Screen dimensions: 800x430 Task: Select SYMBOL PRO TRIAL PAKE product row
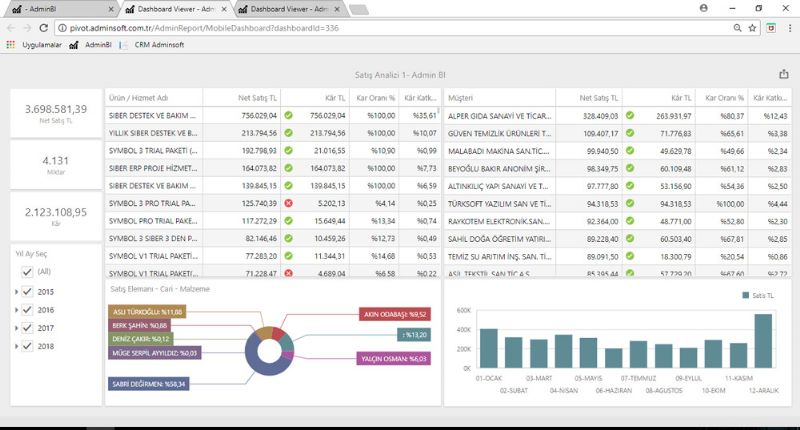click(x=272, y=221)
